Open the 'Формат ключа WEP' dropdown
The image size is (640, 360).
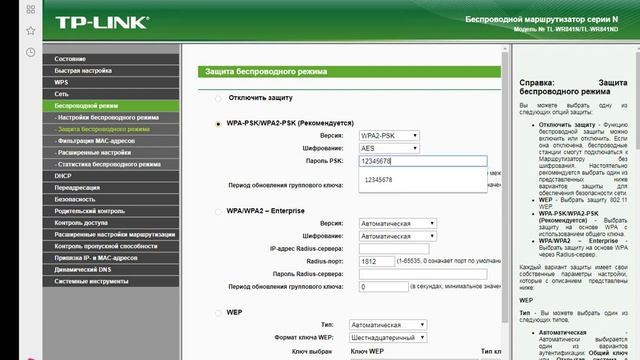click(x=388, y=338)
